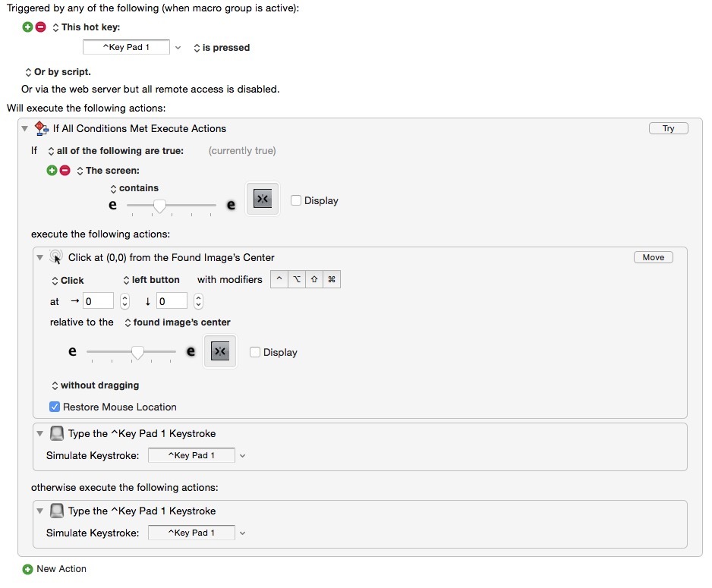Open The screen condition type popup
Screen dimensions: 712x588
108,171
